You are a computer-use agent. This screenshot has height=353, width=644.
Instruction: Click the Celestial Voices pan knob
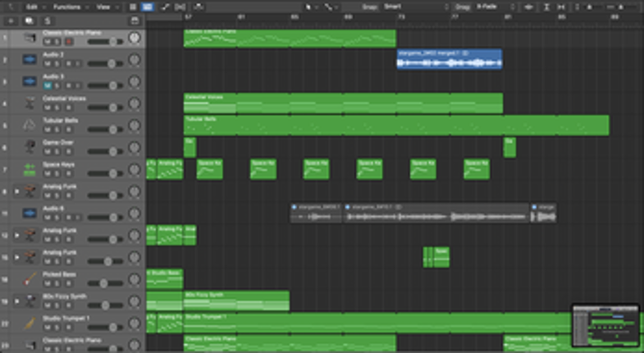[135, 103]
